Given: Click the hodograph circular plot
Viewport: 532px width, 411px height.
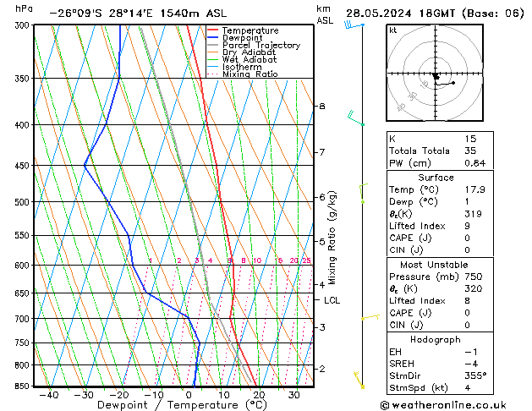Looking at the screenshot, I should coord(435,73).
